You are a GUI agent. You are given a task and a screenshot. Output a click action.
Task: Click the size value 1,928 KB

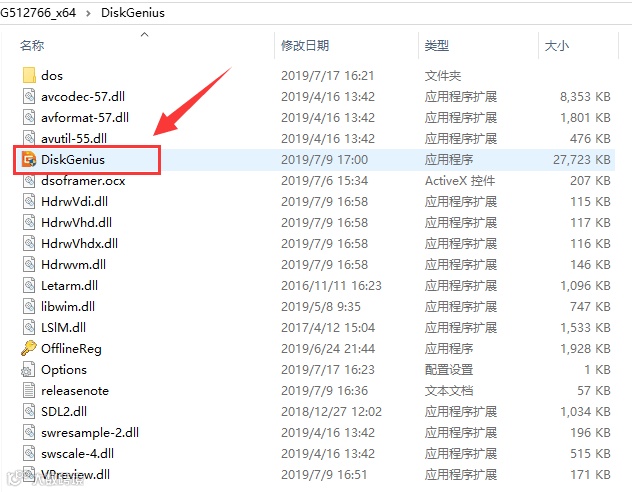click(x=585, y=348)
